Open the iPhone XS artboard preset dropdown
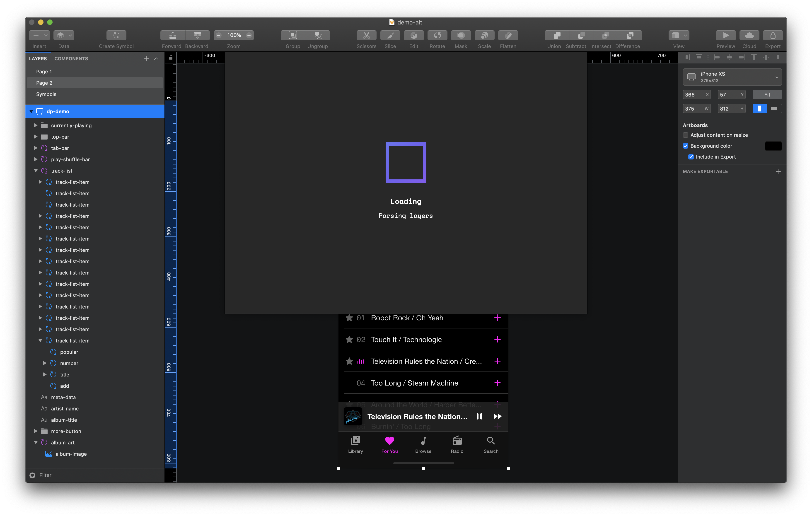This screenshot has height=516, width=812. (732, 77)
